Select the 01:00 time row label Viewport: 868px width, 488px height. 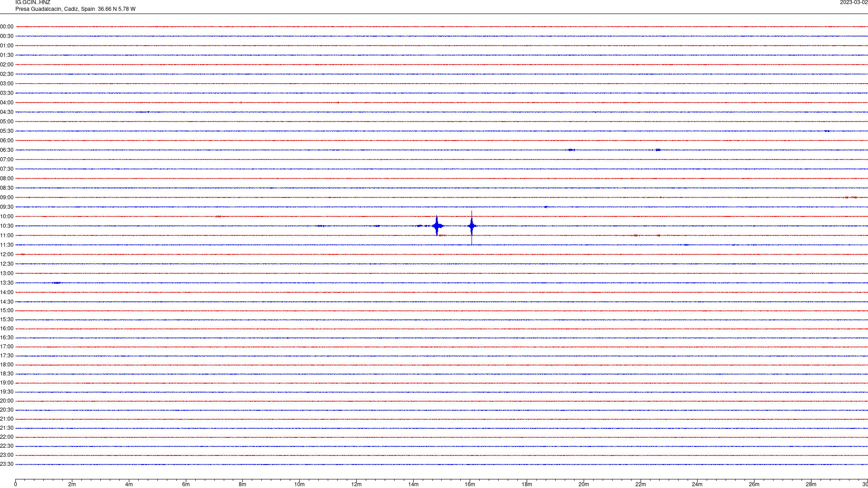[7, 46]
